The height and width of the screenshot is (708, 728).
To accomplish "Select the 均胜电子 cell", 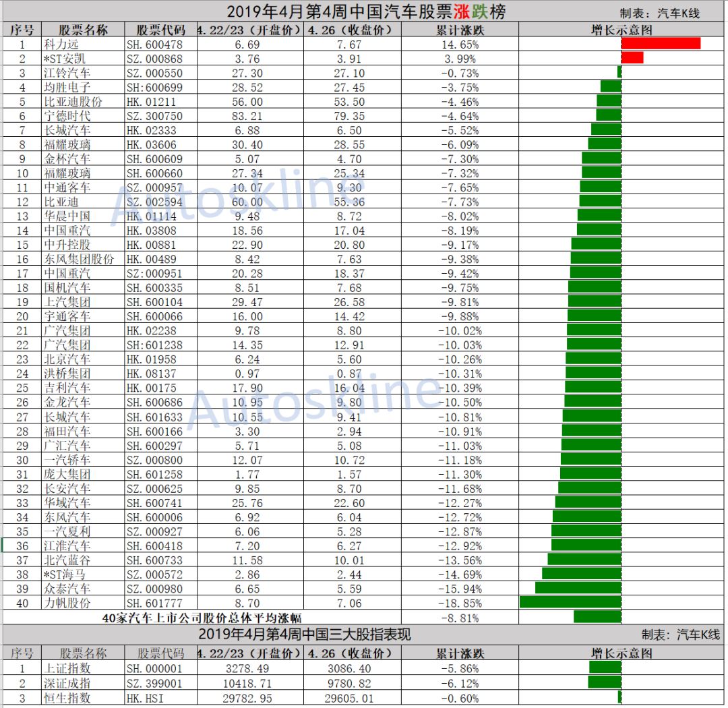I will pyautogui.click(x=83, y=88).
